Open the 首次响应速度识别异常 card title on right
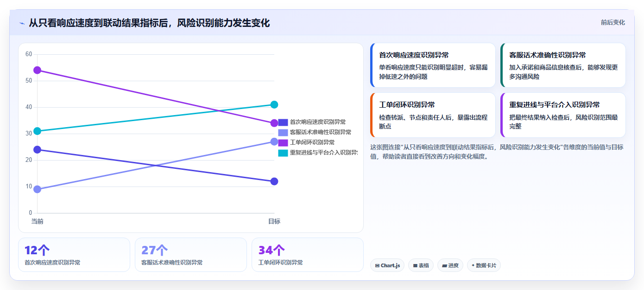 tap(414, 55)
